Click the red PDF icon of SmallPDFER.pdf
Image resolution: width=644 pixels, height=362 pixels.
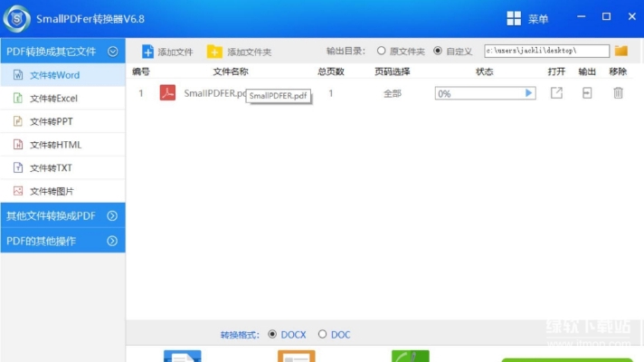(167, 92)
